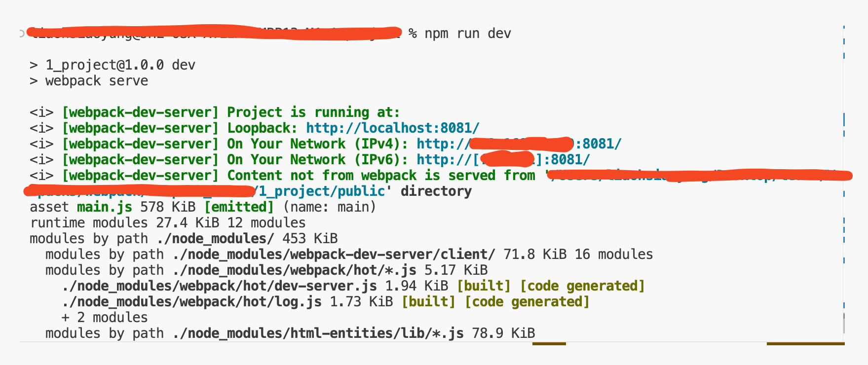This screenshot has width=868, height=365.
Task: Click the "npm run dev" command text
Action: (x=467, y=34)
